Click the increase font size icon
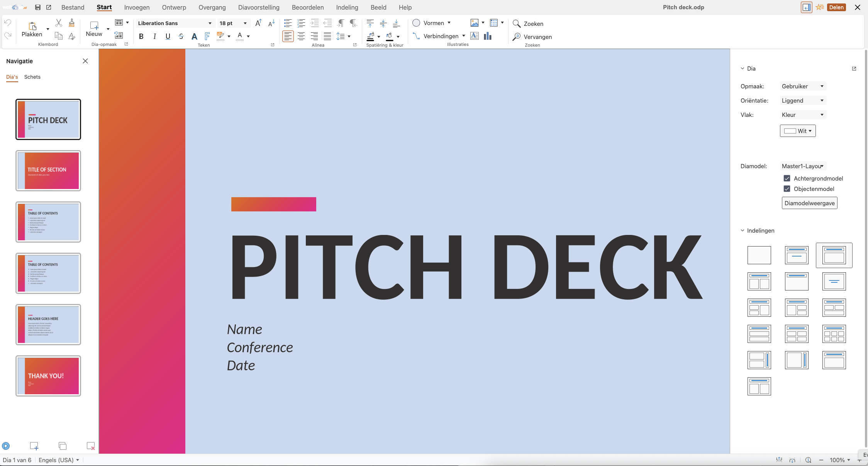 [258, 23]
